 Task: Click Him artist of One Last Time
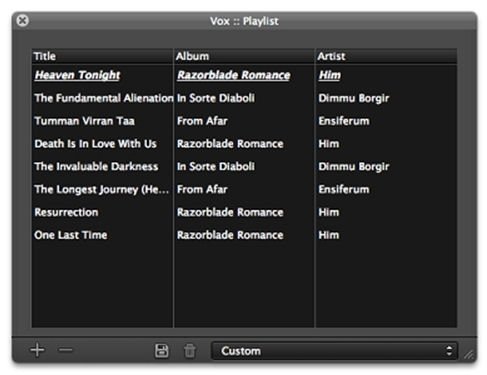[329, 235]
